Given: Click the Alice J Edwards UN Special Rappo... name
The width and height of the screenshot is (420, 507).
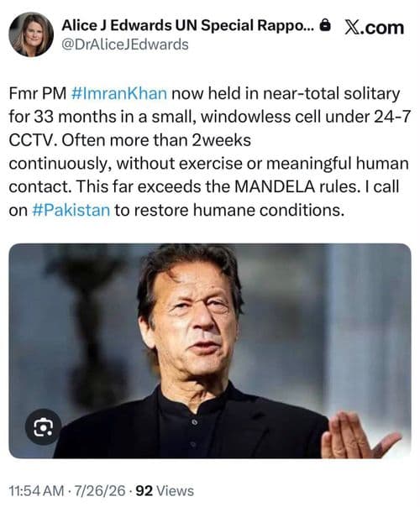Looking at the screenshot, I should [187, 25].
